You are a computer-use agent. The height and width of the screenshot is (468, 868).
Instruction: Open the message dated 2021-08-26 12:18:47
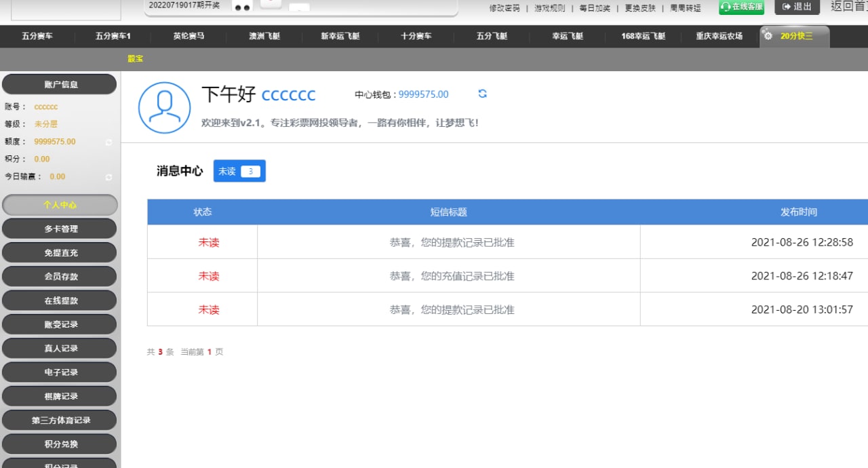coord(452,276)
